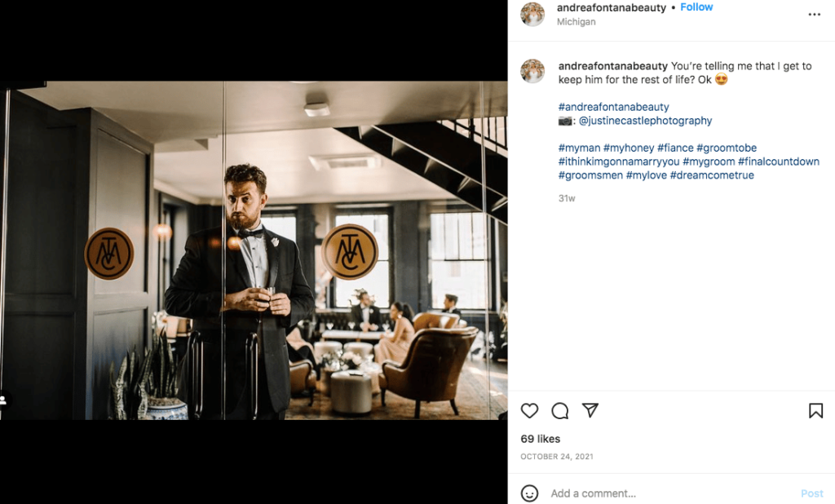The image size is (835, 504).
Task: Click the OCTOBER 24, 2021 date label
Action: click(556, 457)
